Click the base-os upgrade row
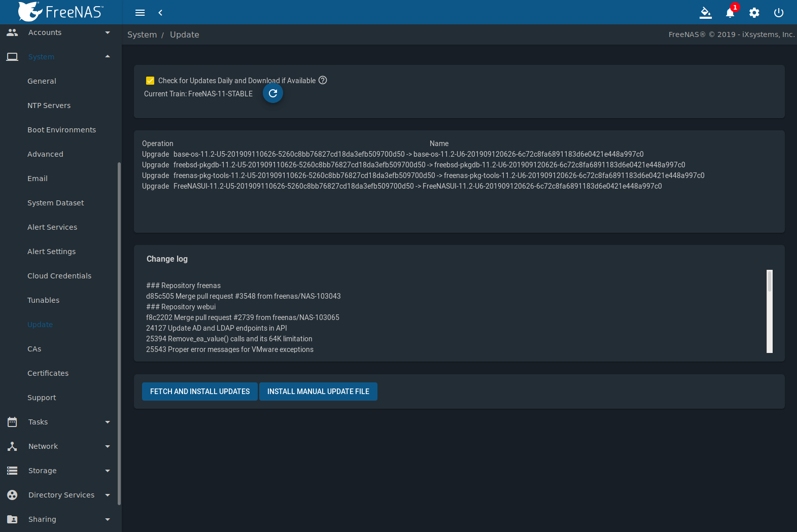 [x=393, y=154]
